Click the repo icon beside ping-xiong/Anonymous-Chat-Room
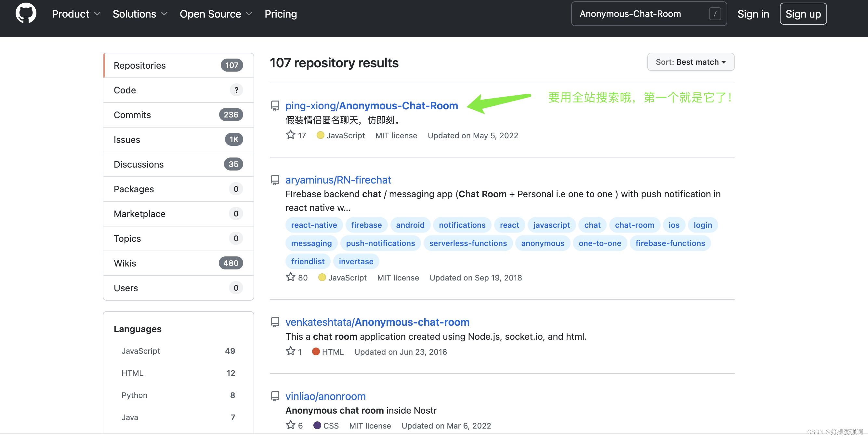This screenshot has height=438, width=868. [x=275, y=105]
